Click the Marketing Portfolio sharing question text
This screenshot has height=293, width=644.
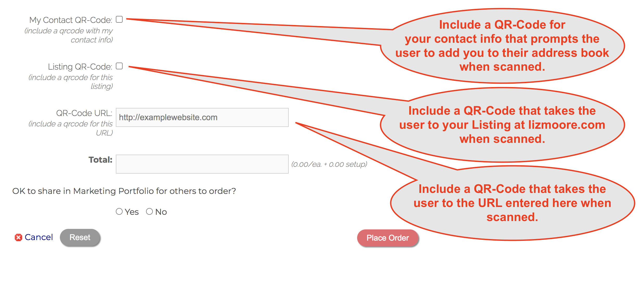point(124,191)
